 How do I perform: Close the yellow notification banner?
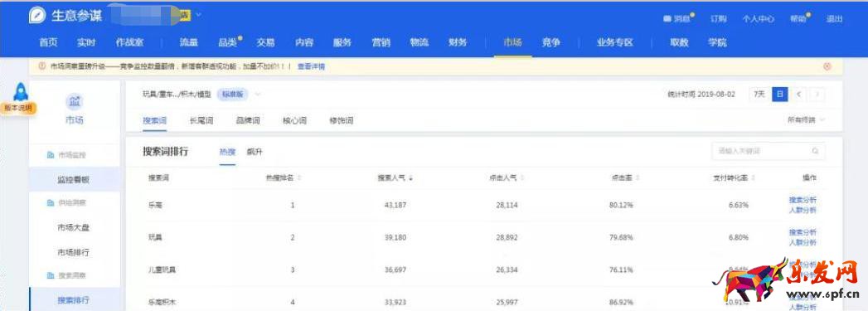(827, 66)
